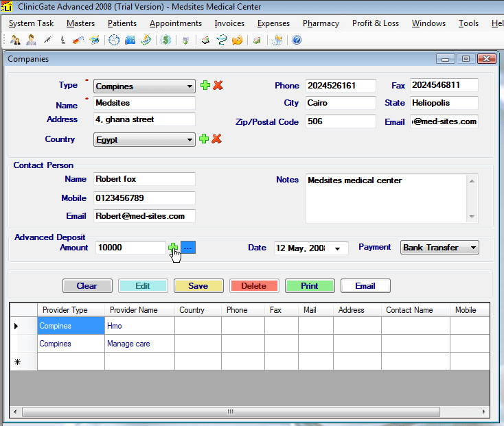Click the cyan Edit button
504x426 pixels.
click(143, 285)
